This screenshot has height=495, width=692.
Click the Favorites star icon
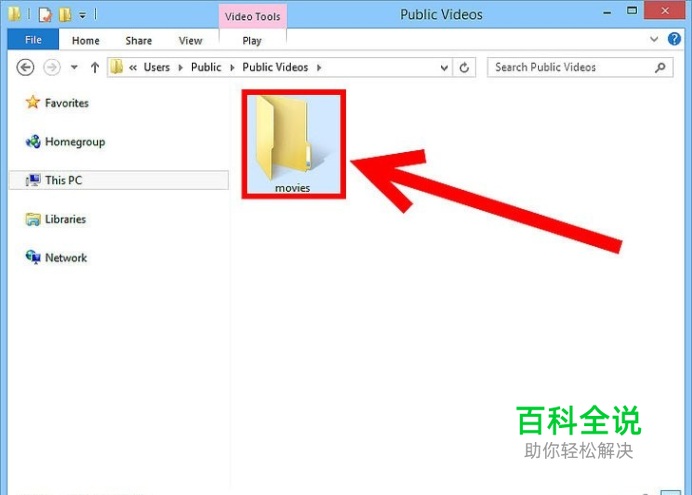(33, 102)
